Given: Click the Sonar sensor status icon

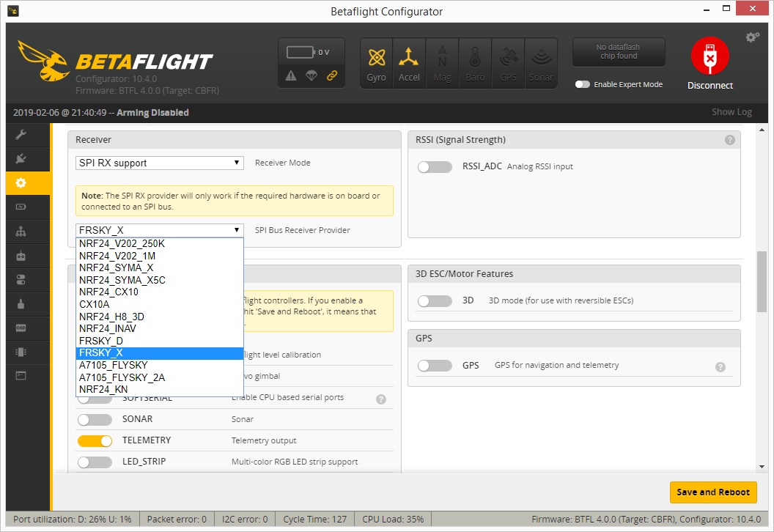Looking at the screenshot, I should [x=541, y=64].
